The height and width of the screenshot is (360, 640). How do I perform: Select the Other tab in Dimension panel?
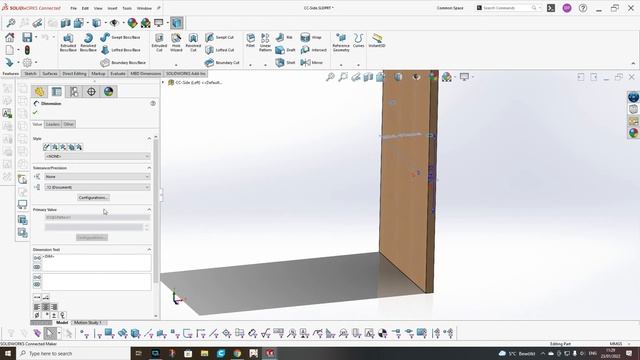(69, 124)
